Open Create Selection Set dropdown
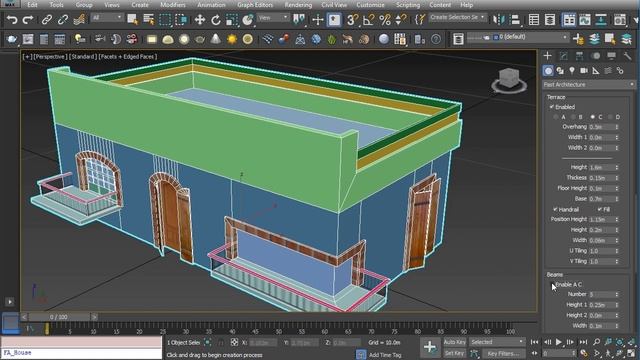 click(x=458, y=18)
